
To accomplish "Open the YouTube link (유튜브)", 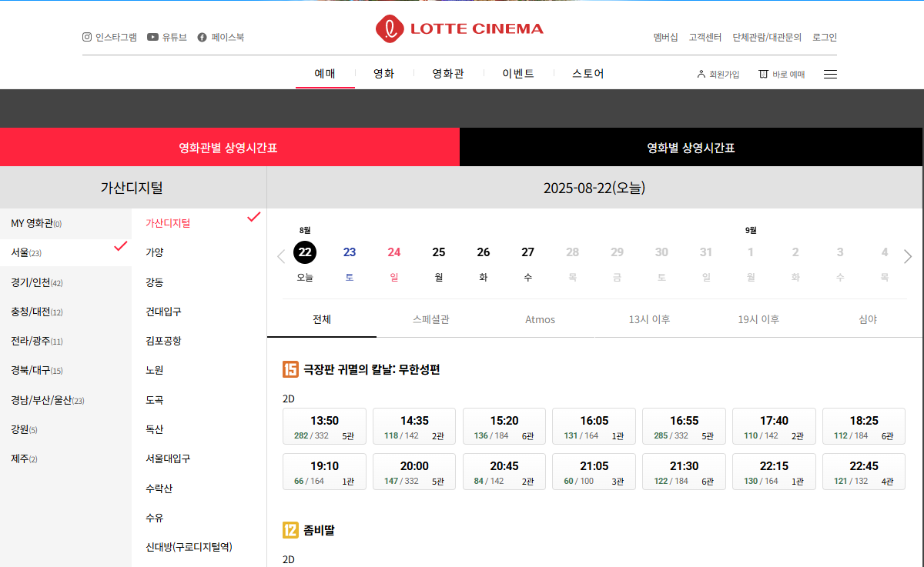I will pos(167,37).
